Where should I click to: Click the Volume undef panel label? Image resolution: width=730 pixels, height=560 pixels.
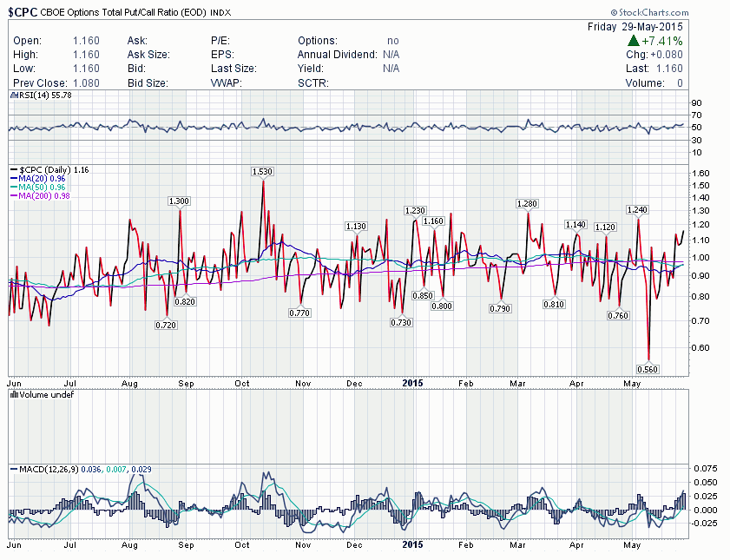[x=46, y=395]
